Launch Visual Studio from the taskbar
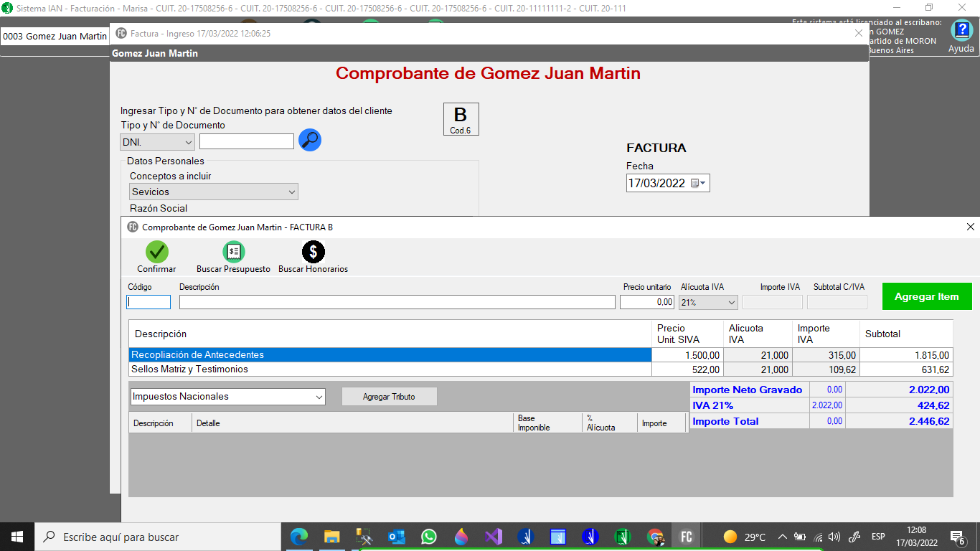Viewport: 980px width, 551px height. tap(492, 537)
